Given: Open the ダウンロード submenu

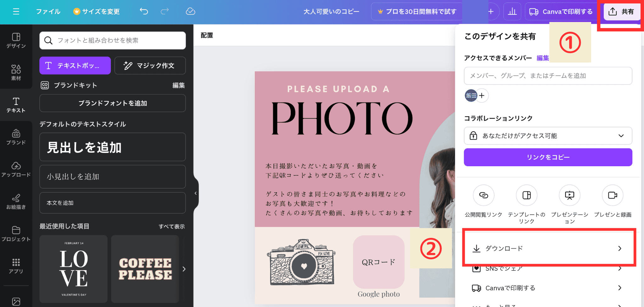Looking at the screenshot, I should pos(548,248).
